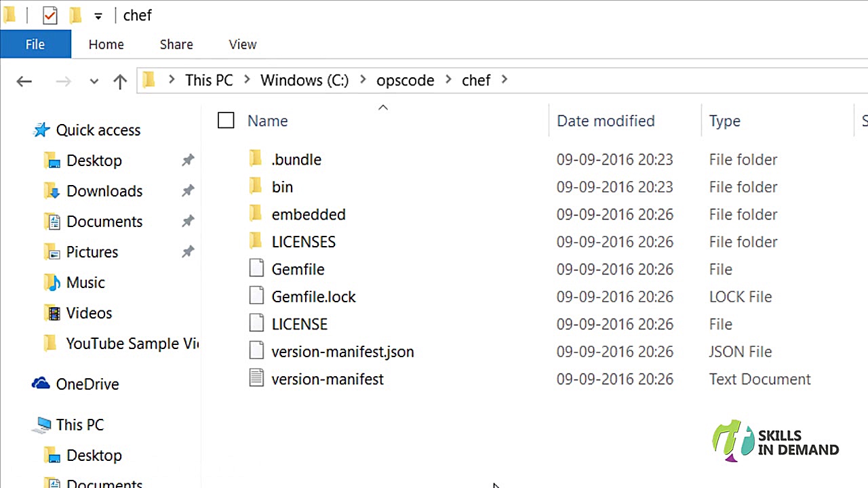Click the Up directory arrow

click(120, 81)
